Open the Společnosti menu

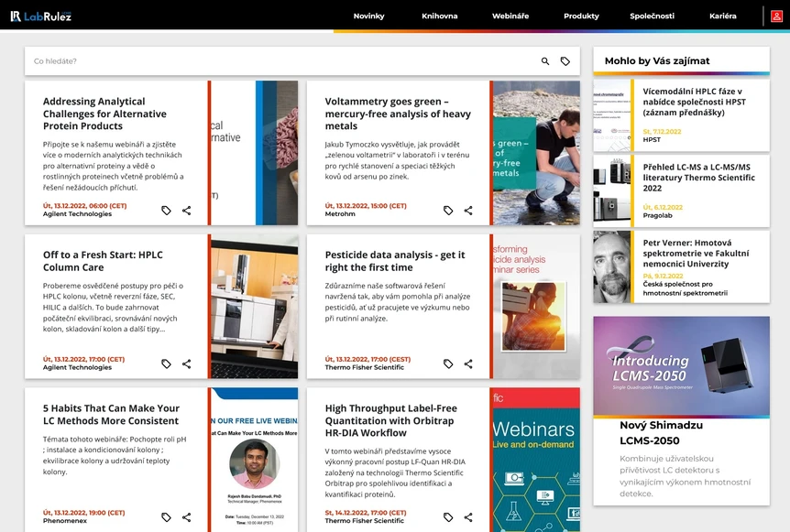652,16
